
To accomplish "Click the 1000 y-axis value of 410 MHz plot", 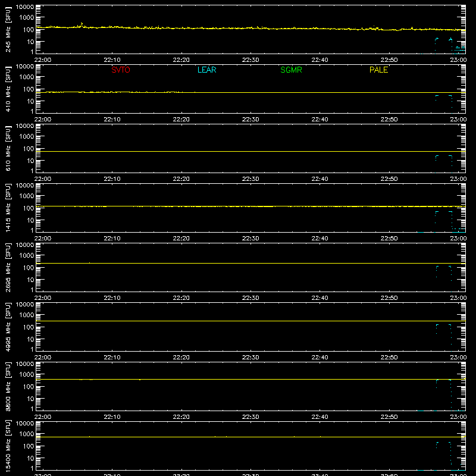I will coord(27,77).
